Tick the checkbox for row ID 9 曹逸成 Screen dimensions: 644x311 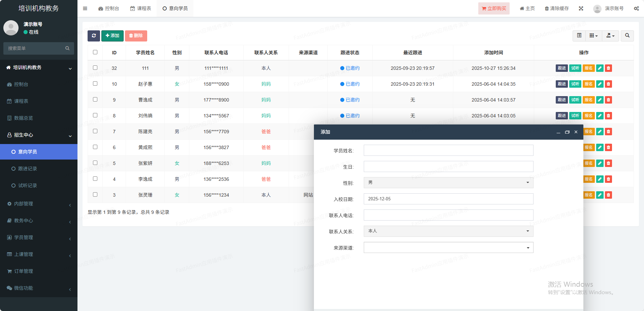(95, 100)
